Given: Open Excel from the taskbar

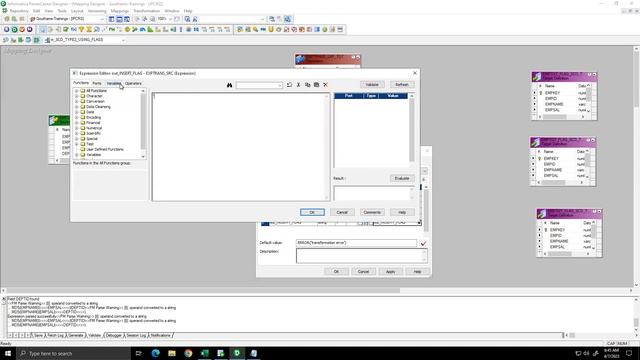Looking at the screenshot, I should [204, 353].
